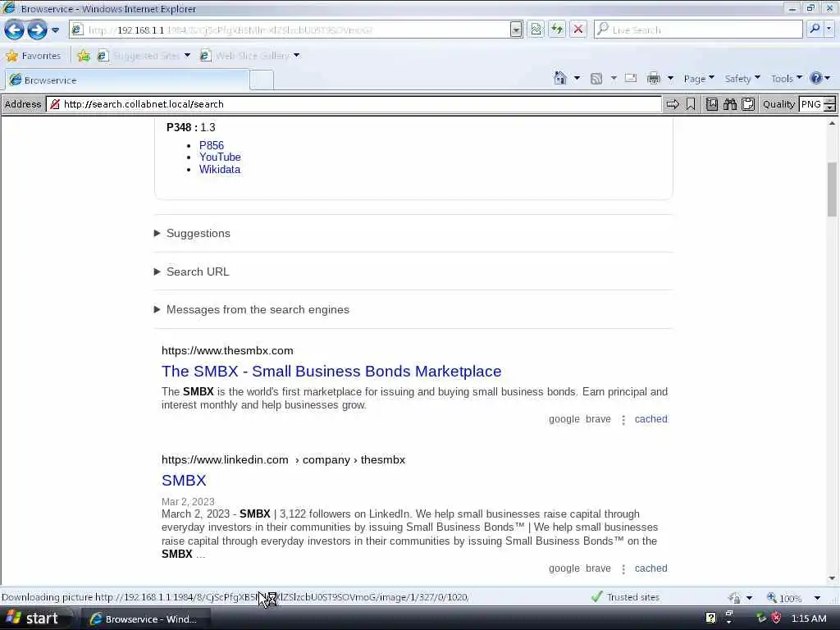This screenshot has height=630, width=840.
Task: Open the Wikidata link
Action: [220, 169]
